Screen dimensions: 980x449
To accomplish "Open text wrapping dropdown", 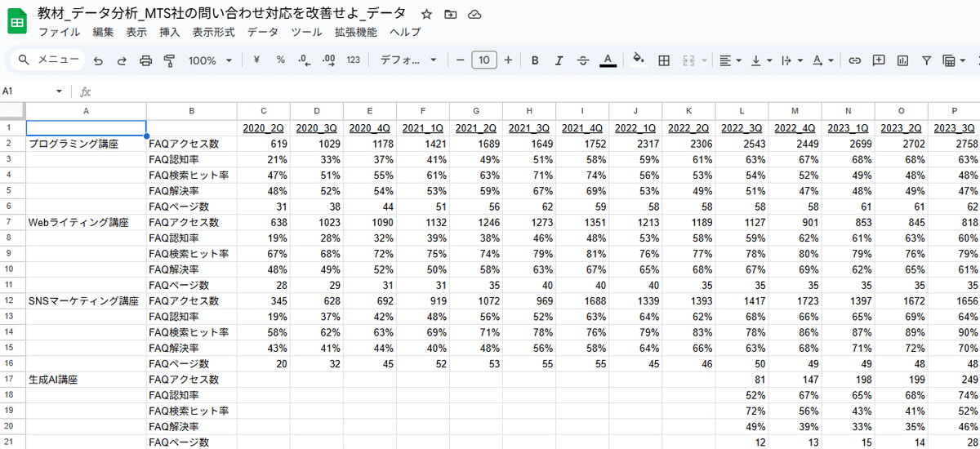I will tap(791, 60).
